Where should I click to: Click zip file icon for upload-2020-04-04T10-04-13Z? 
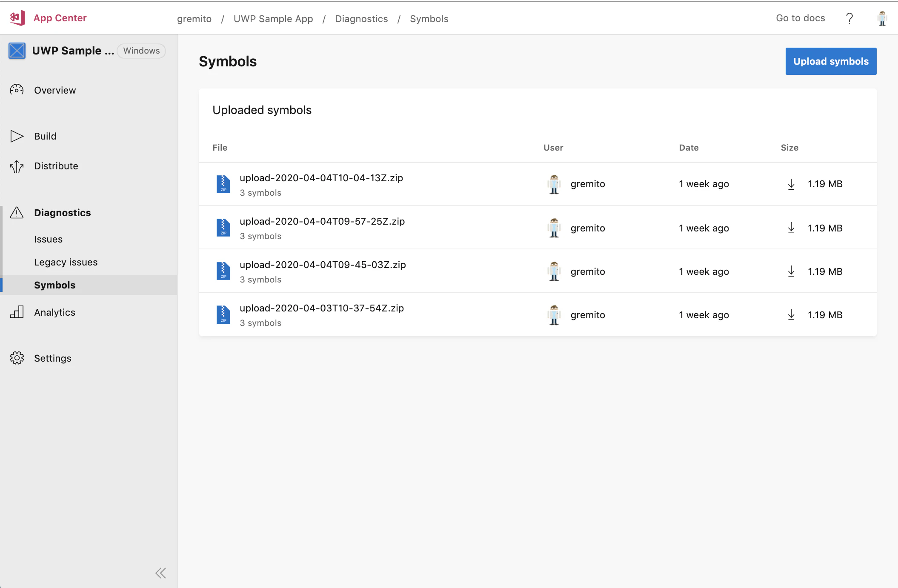[x=223, y=184]
